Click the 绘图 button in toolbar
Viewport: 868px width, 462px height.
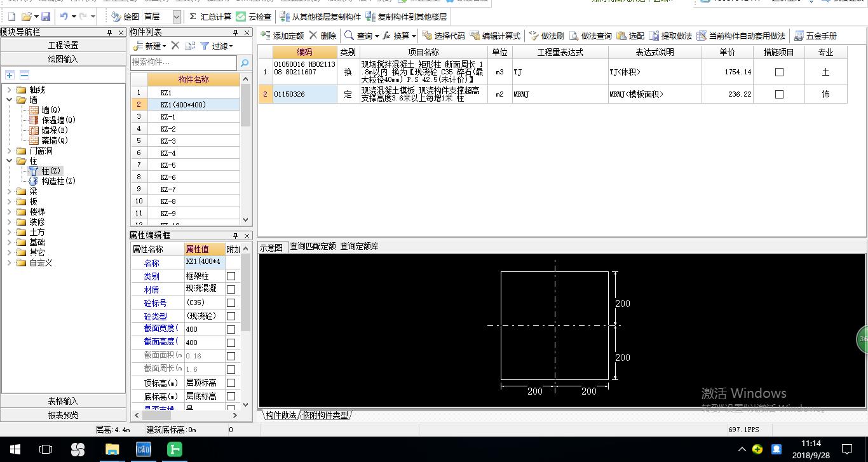click(125, 17)
